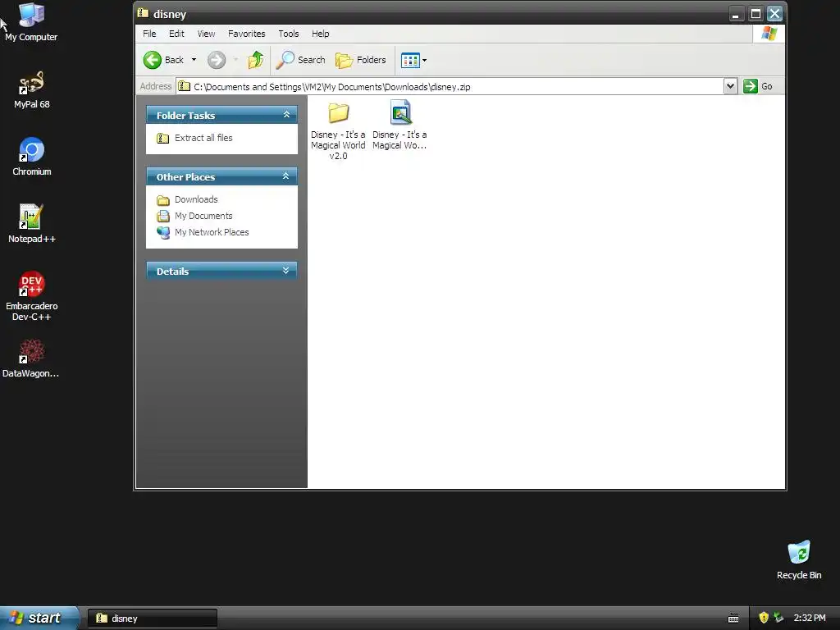Click the network connection tray icon
Screen dimensions: 840x630
[779, 618]
